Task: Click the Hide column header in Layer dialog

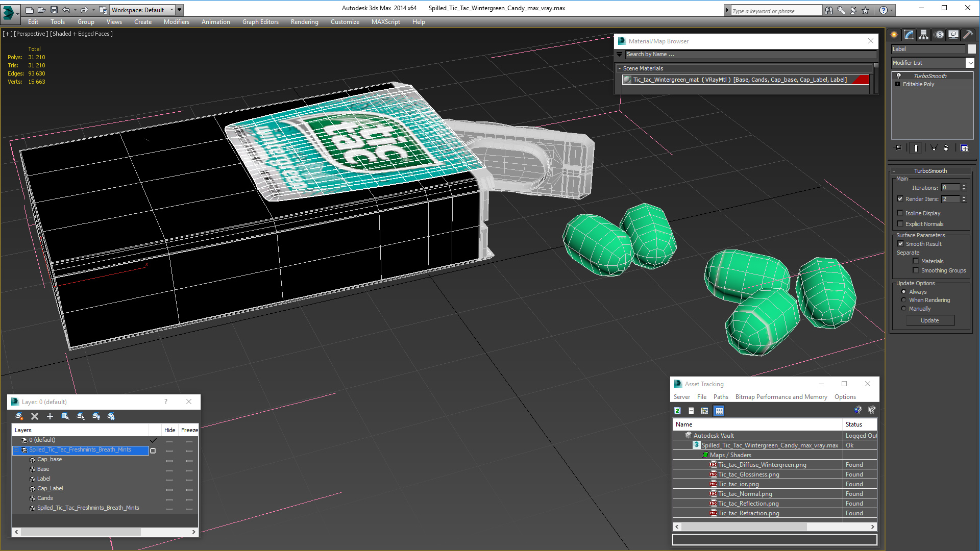Action: (x=169, y=430)
